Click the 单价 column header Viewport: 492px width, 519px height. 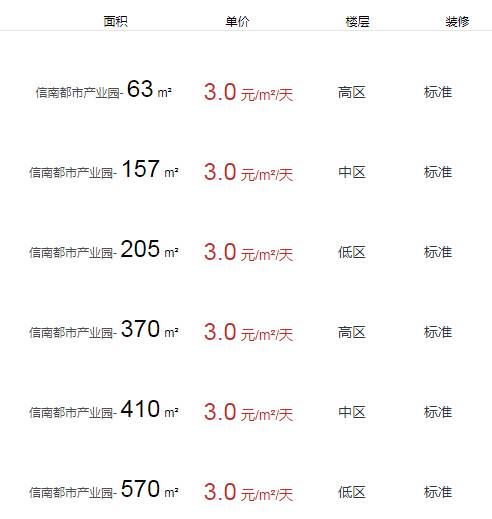[x=237, y=22]
